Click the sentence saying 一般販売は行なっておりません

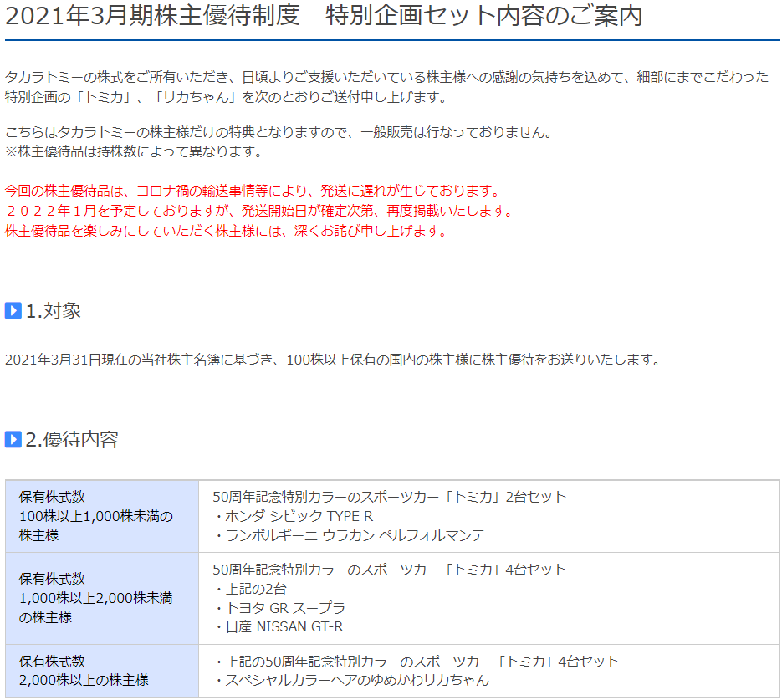click(x=278, y=133)
